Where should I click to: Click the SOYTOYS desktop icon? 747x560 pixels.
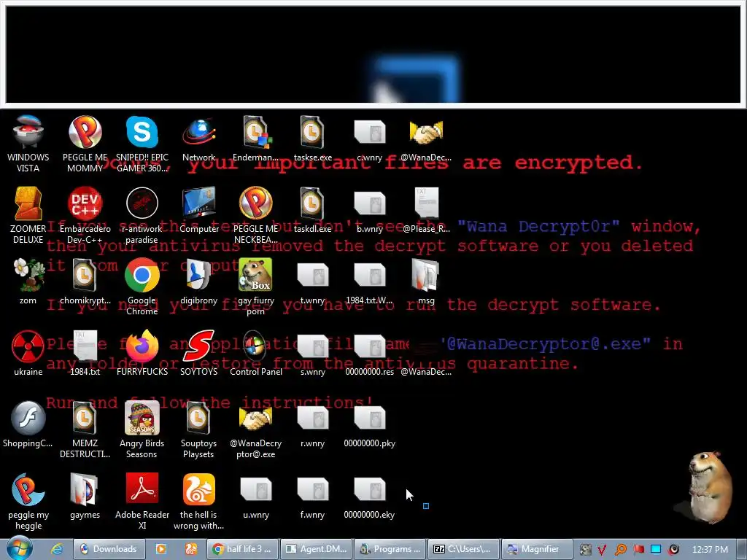pyautogui.click(x=198, y=354)
